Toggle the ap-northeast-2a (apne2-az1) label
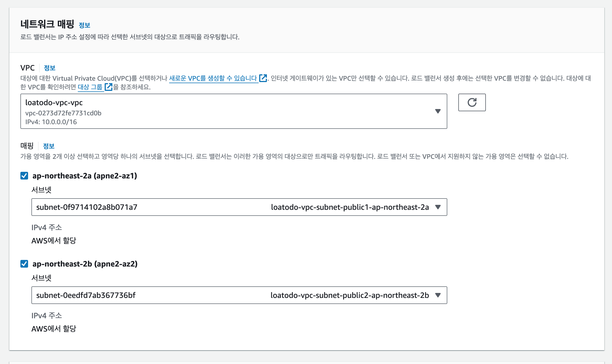 [x=85, y=176]
